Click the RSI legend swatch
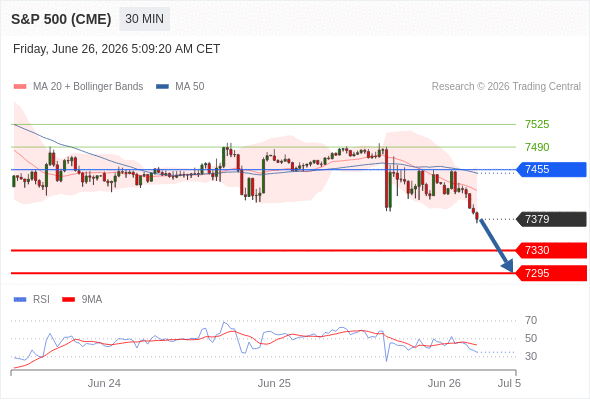590x400 pixels. tap(20, 300)
